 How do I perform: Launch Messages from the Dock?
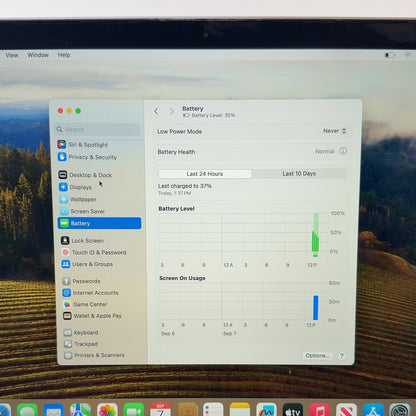(x=27, y=410)
